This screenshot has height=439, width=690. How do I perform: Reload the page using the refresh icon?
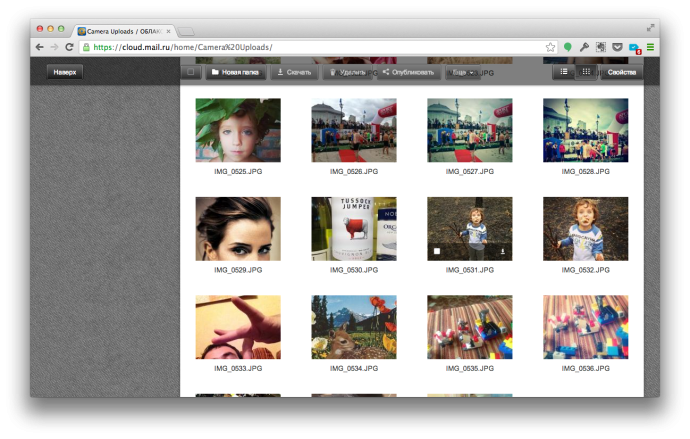point(70,47)
